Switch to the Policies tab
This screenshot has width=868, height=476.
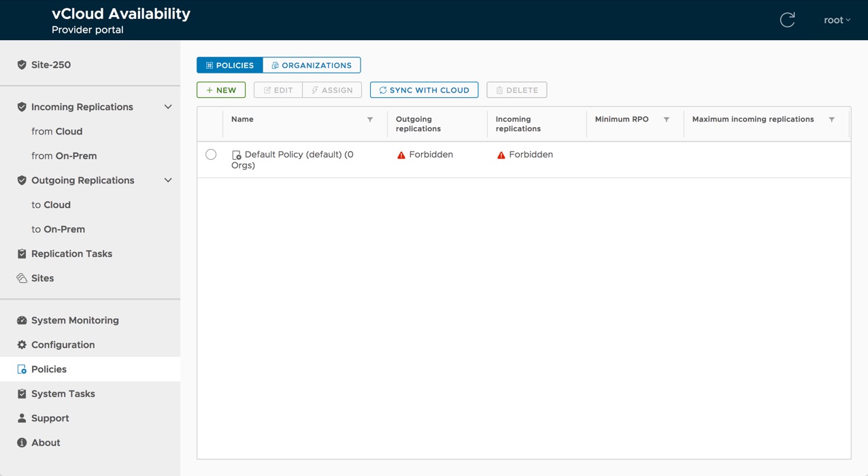pos(229,65)
